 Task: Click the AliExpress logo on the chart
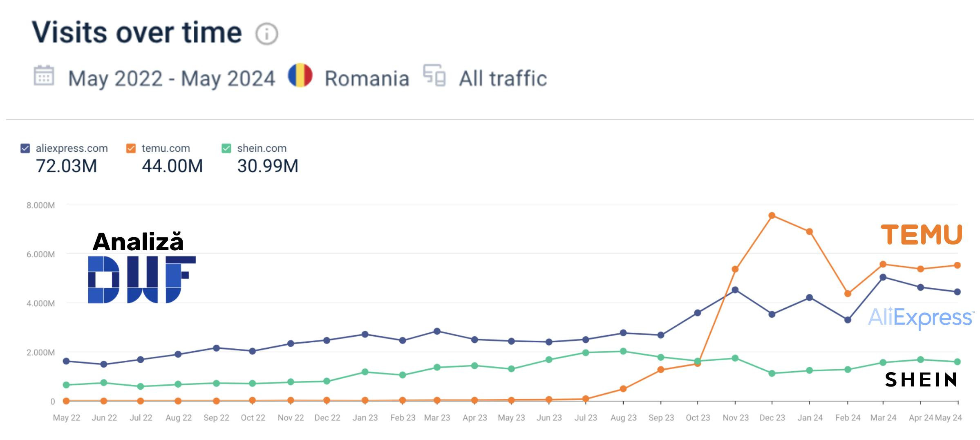point(920,318)
